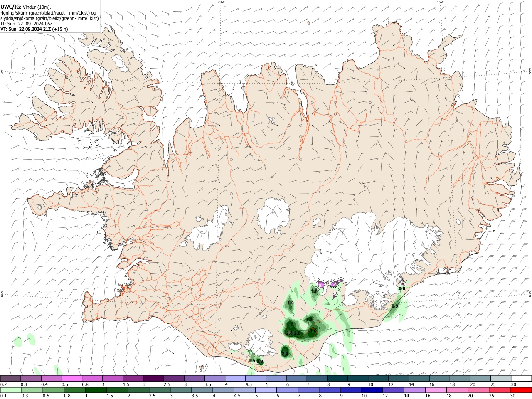The width and height of the screenshot is (532, 399).
Task: Click the '0.6' precipitation value near the southeast coast
Action: 402,288
